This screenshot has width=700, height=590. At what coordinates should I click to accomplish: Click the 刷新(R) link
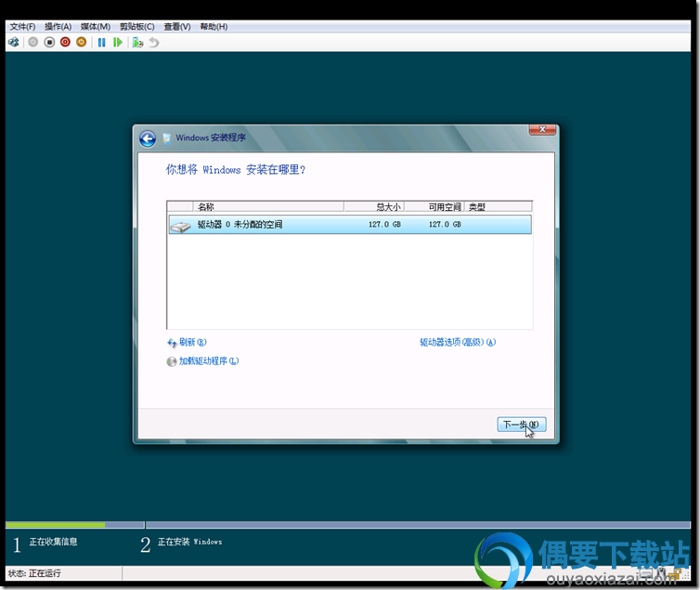click(x=193, y=342)
